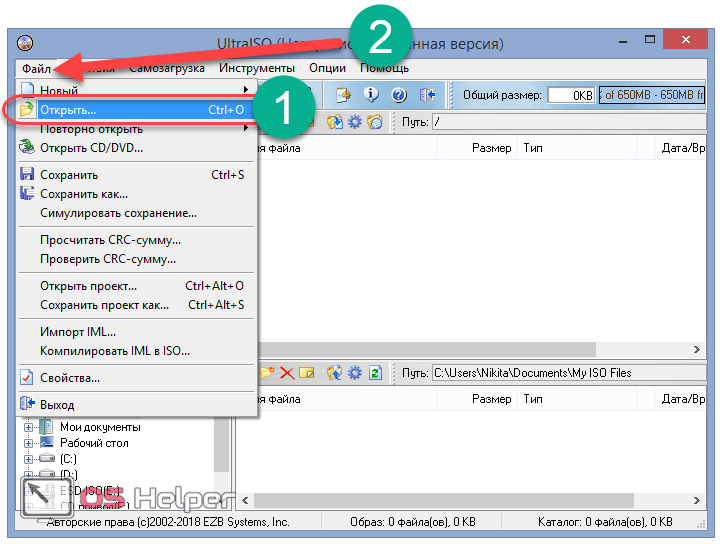Viewport: 722px width, 544px height.
Task: Click the Сохранить как icon in menu
Action: coord(27,193)
